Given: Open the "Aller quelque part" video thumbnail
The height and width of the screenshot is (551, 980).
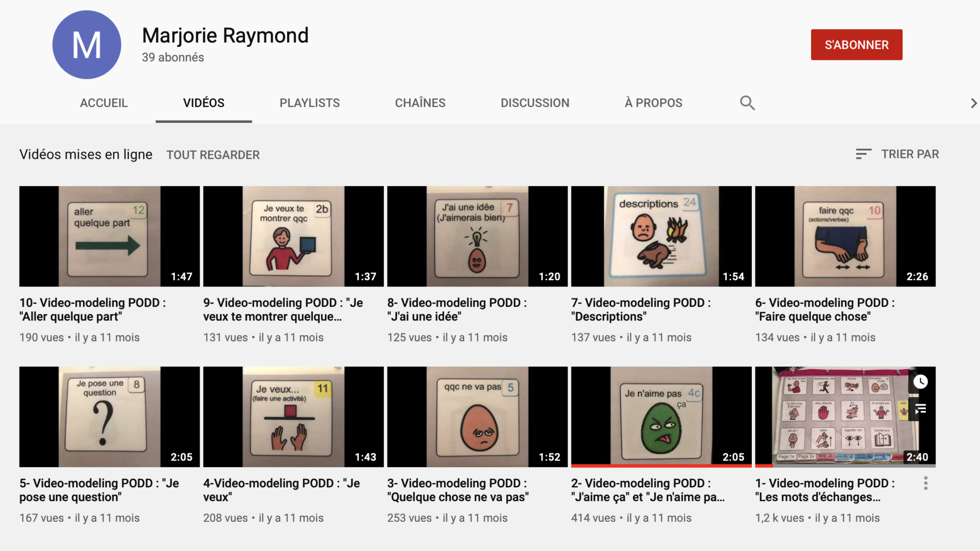Looking at the screenshot, I should point(109,236).
